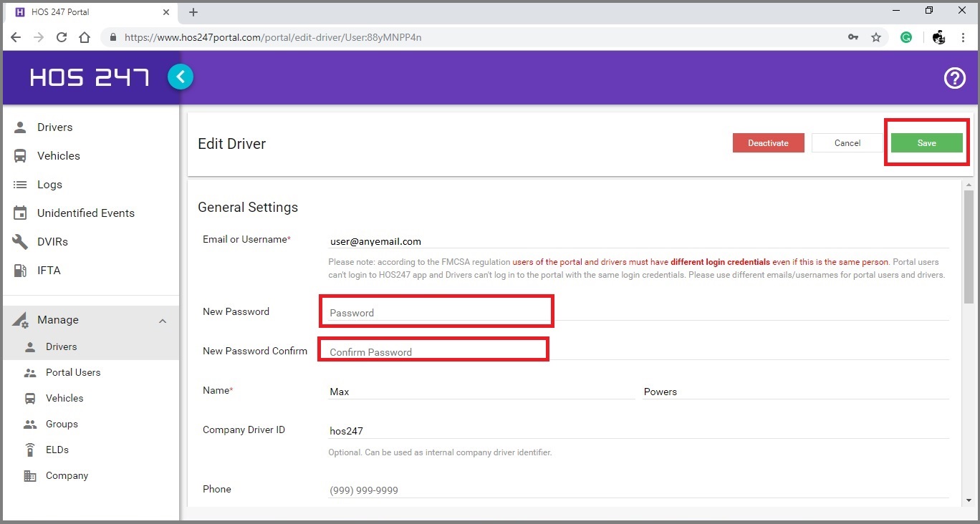The height and width of the screenshot is (524, 980).
Task: Click the General Settings heading
Action: (x=248, y=208)
